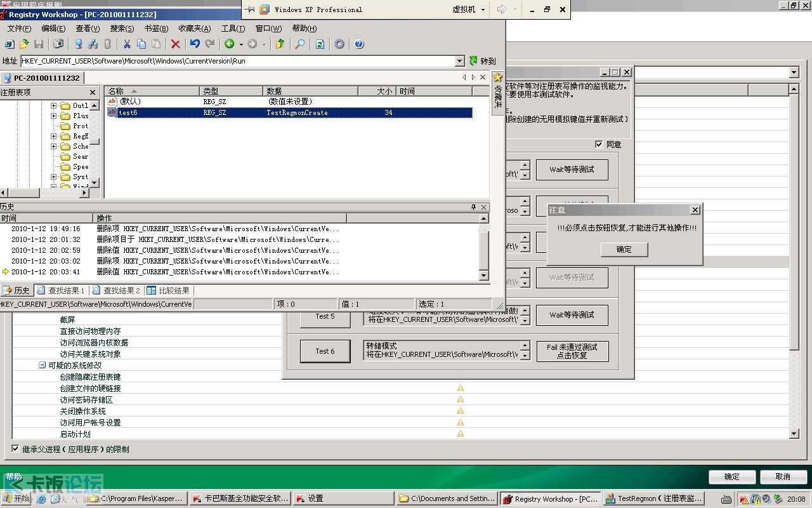Click the refresh toolbar icon

[x=320, y=44]
